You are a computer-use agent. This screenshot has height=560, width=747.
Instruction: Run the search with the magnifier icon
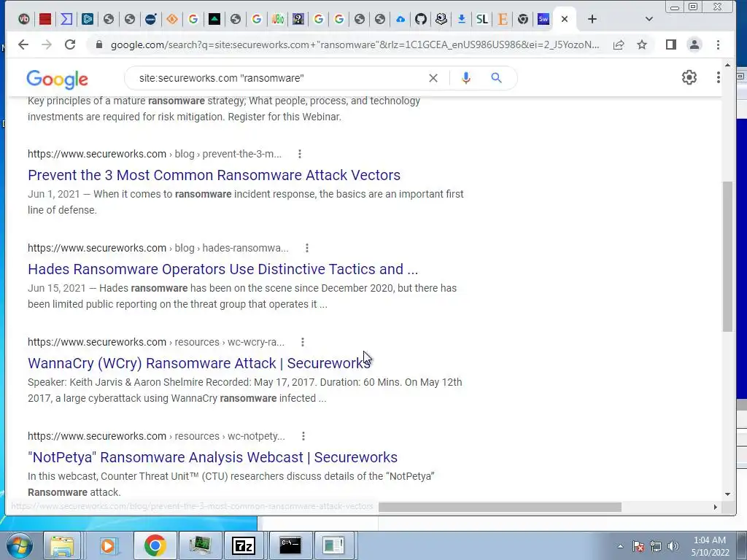click(x=496, y=78)
